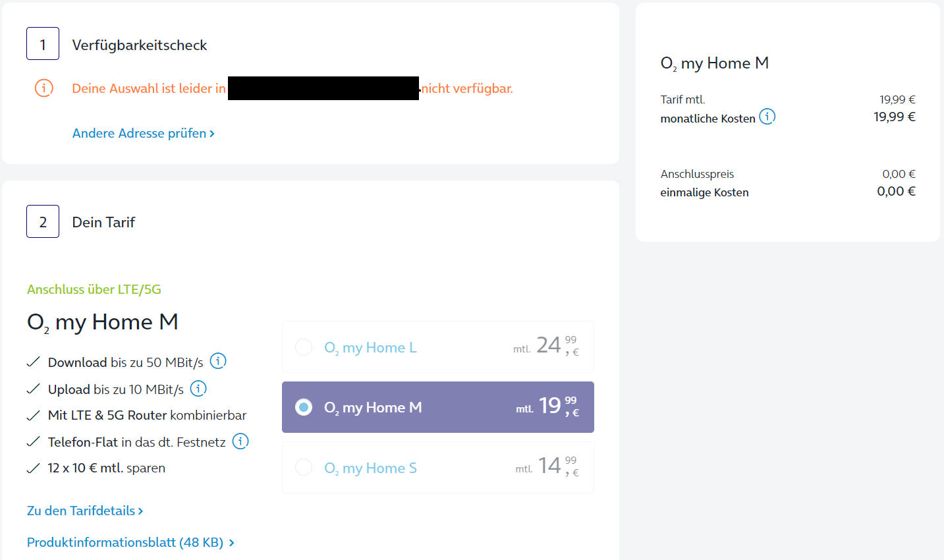Viewport: 944px width, 560px height.
Task: Click the orange availability warning icon
Action: (x=44, y=88)
